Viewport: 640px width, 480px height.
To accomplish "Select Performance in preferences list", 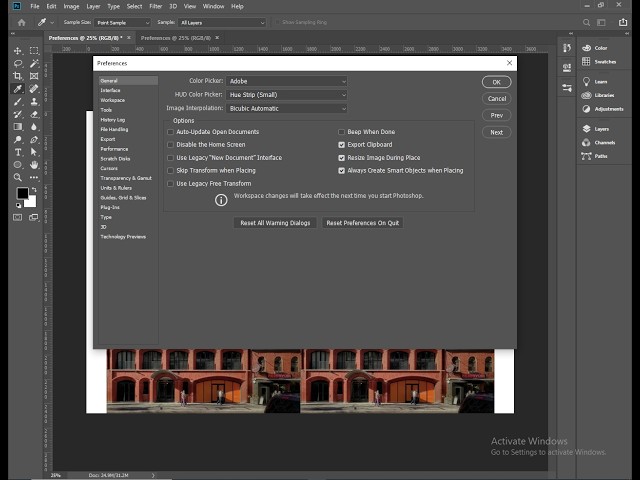I will click(x=114, y=149).
